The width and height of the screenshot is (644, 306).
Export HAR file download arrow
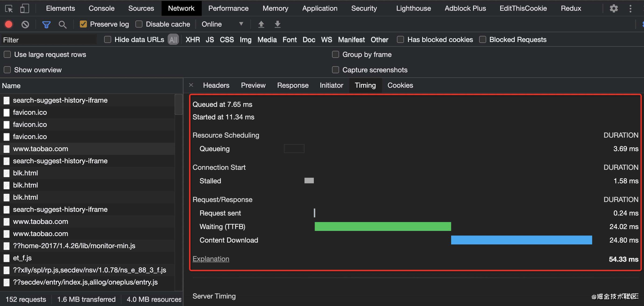click(277, 24)
